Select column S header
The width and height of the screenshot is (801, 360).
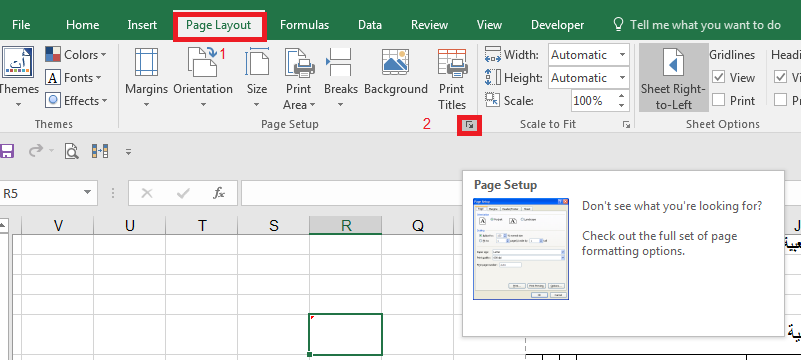click(274, 225)
